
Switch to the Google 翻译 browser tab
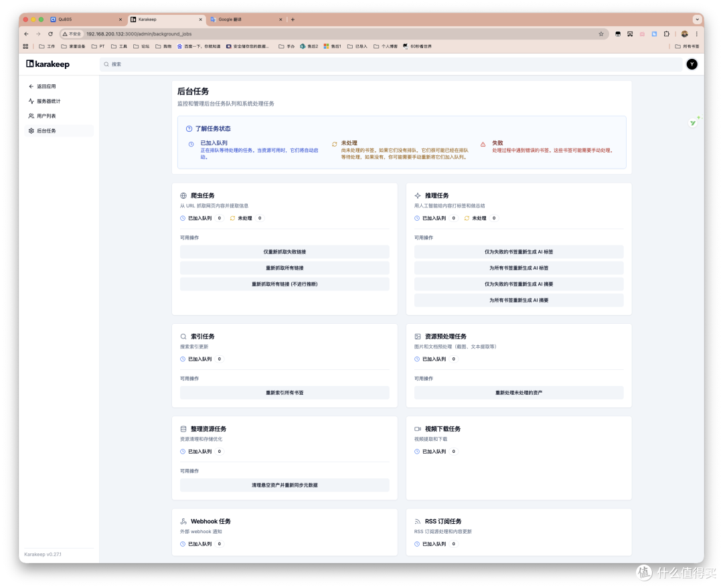pos(245,19)
